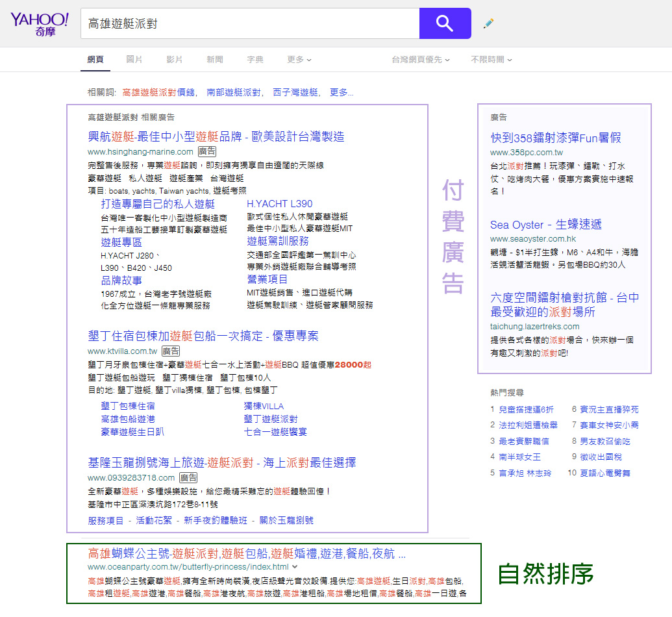
Task: Open organic result 高雄蝴蝶公主號-遊艇派對
Action: coord(247,553)
